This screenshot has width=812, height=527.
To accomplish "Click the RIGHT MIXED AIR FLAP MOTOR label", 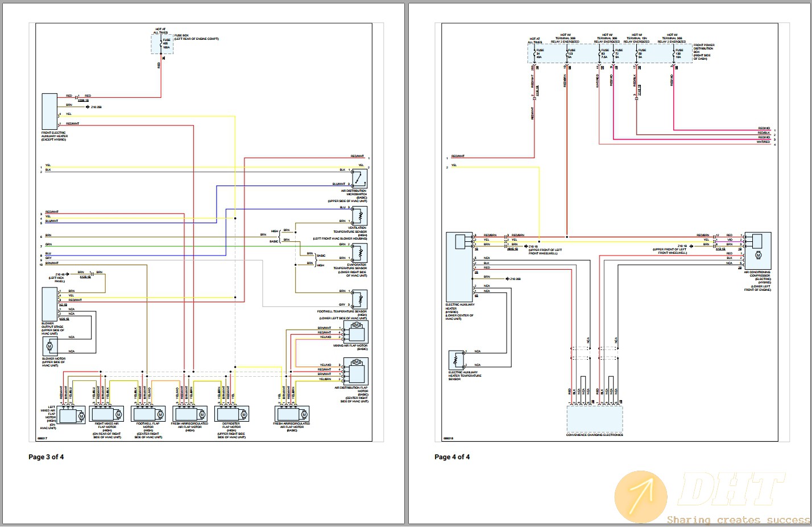I will click(107, 430).
